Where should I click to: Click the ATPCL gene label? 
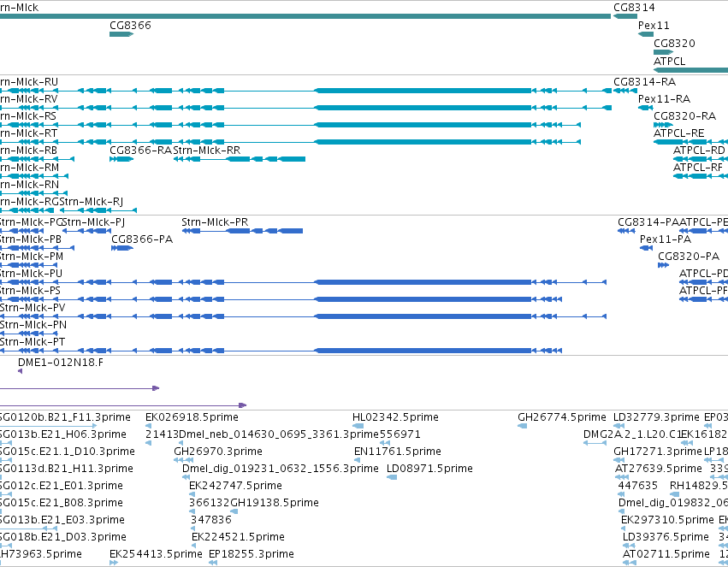[670, 62]
